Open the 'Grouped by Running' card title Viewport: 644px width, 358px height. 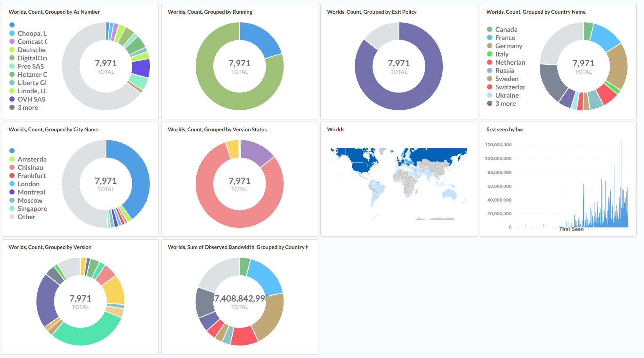210,12
